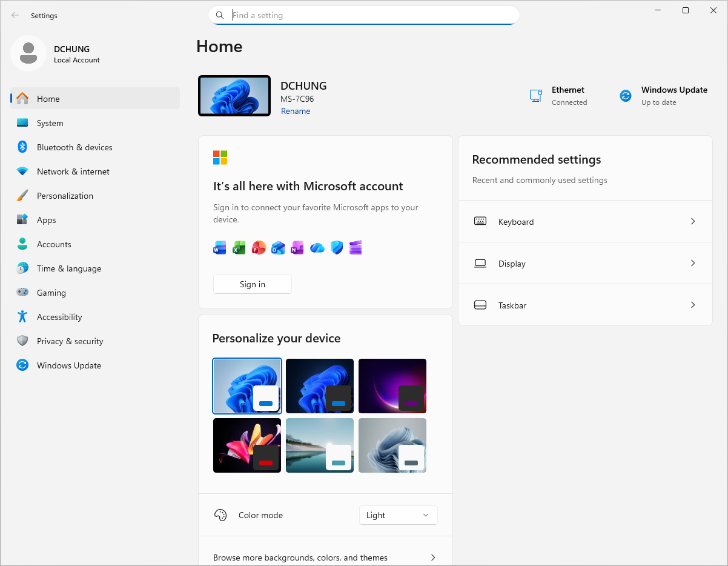Open Bluetooth & devices page
This screenshot has width=728, height=566.
95,147
